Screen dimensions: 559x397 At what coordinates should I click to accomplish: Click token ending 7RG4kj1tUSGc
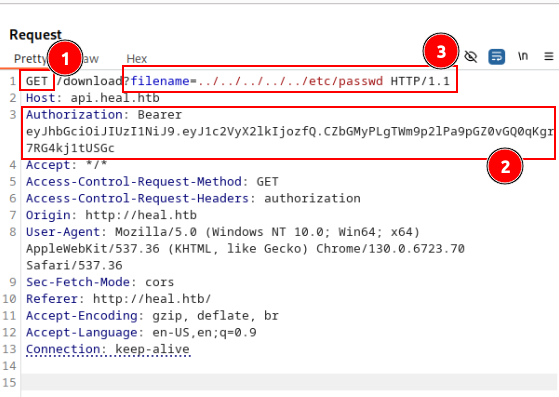point(70,148)
